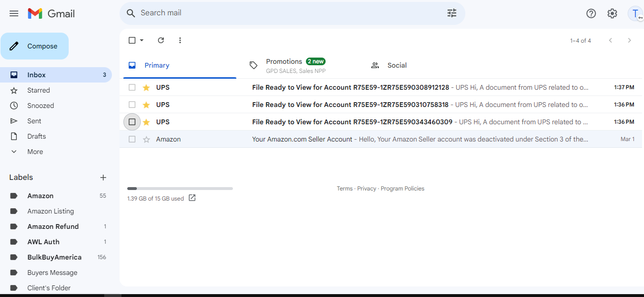The width and height of the screenshot is (644, 297).
Task: Open the Settings gear icon
Action: point(612,13)
